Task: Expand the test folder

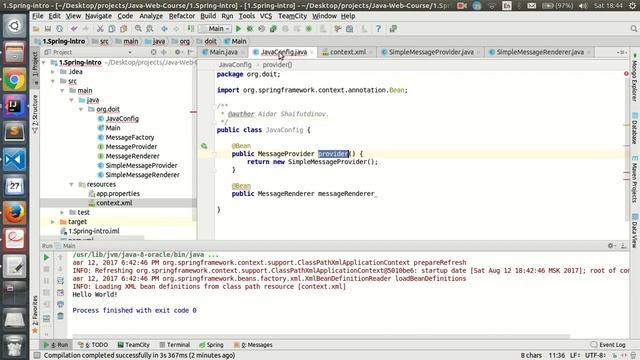Action: click(x=62, y=213)
